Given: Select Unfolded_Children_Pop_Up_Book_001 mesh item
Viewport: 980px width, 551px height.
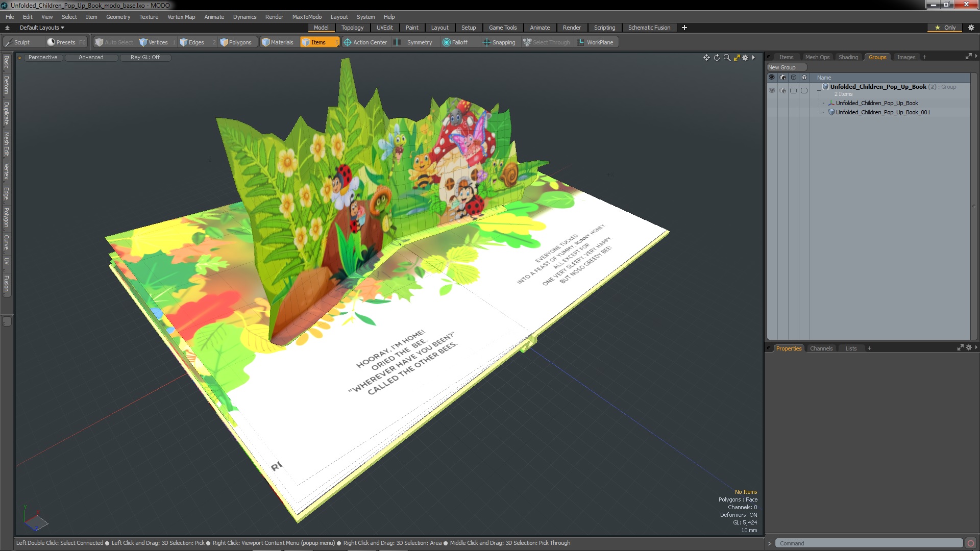Looking at the screenshot, I should tap(883, 112).
